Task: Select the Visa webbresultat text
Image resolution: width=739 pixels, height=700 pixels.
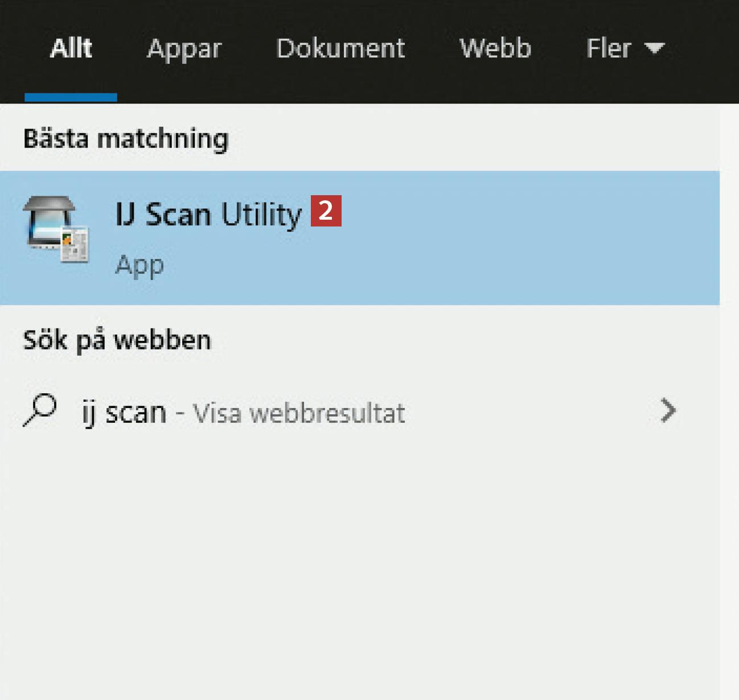Action: coord(299,413)
